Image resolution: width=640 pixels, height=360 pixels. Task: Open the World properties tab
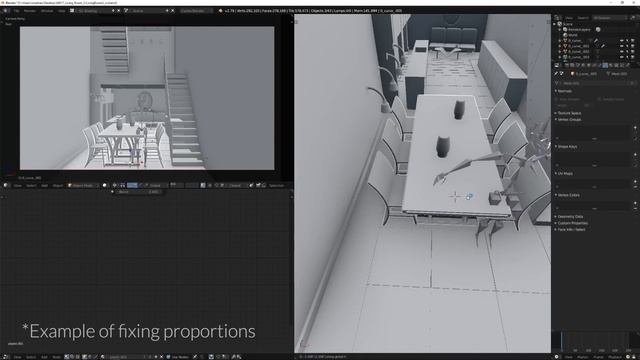[x=583, y=65]
